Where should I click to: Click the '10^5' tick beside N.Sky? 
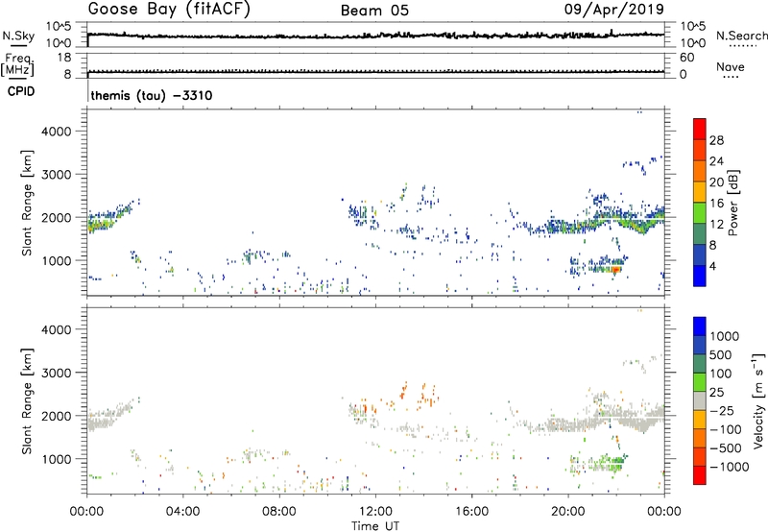59,26
